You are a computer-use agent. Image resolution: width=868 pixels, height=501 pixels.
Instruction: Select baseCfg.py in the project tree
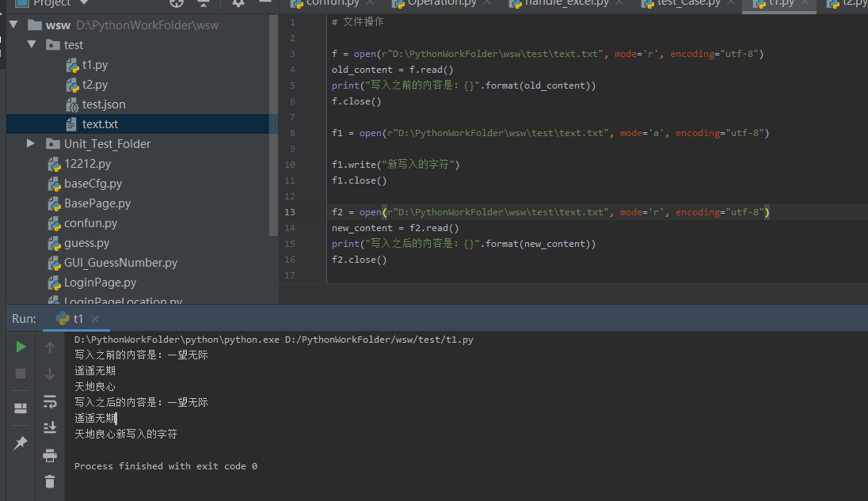pyautogui.click(x=93, y=184)
